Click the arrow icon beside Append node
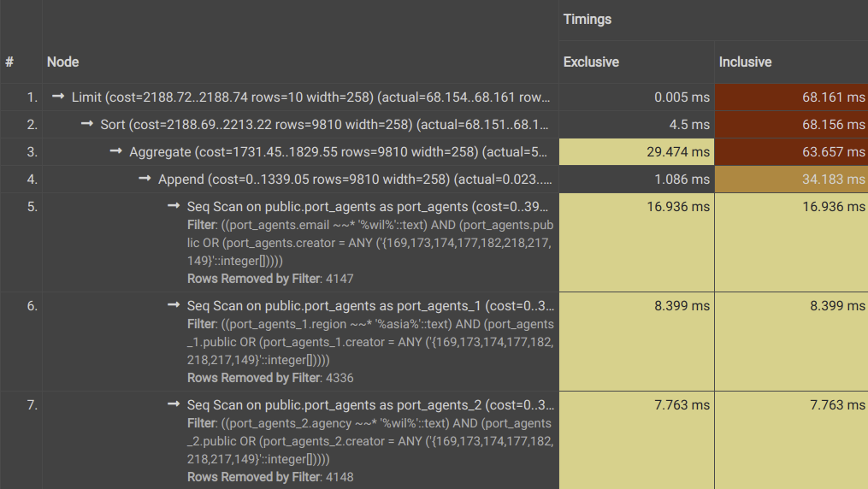The height and width of the screenshot is (489, 868). 145,179
